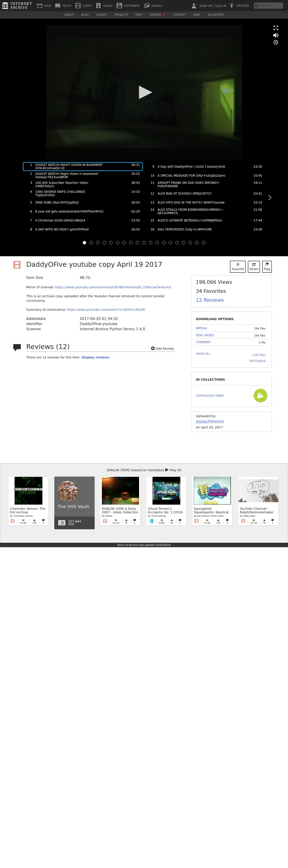Play track 3 100,000 Subscriber Reaction Video
The height and width of the screenshot is (868, 288).
(x=83, y=184)
